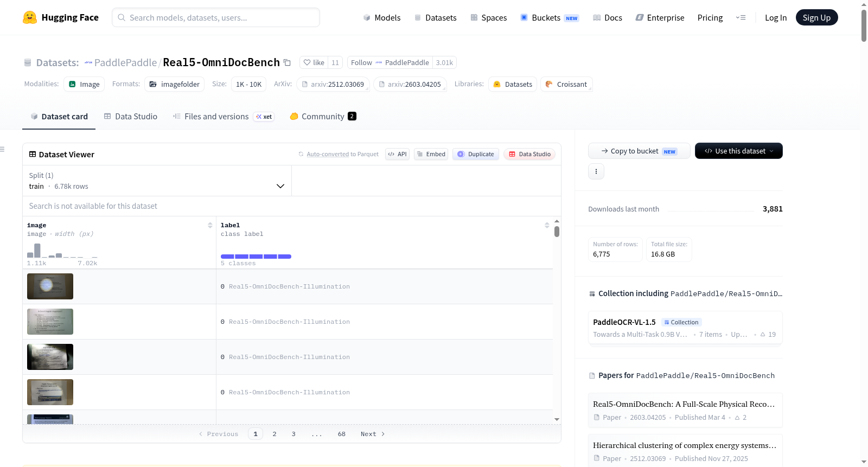Select the Datasets library tag
The image size is (868, 467).
point(513,84)
